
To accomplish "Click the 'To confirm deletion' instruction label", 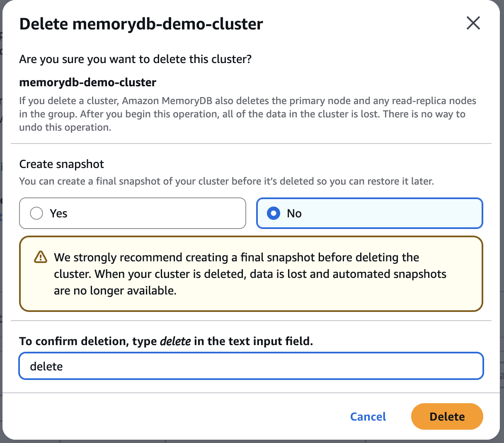I will click(x=166, y=341).
